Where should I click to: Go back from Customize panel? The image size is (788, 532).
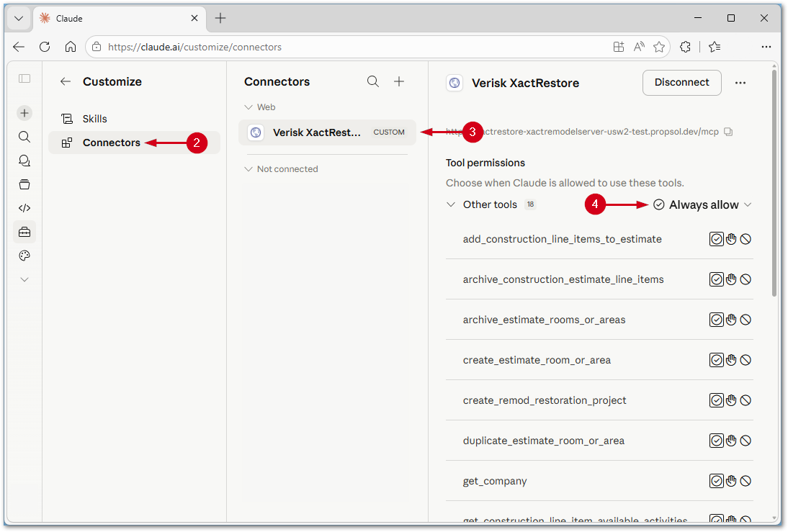coord(66,81)
